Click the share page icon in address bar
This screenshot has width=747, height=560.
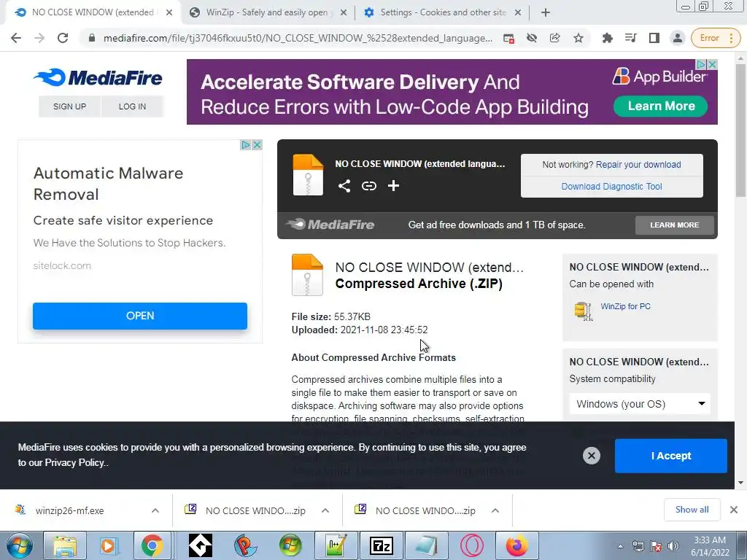click(x=555, y=38)
